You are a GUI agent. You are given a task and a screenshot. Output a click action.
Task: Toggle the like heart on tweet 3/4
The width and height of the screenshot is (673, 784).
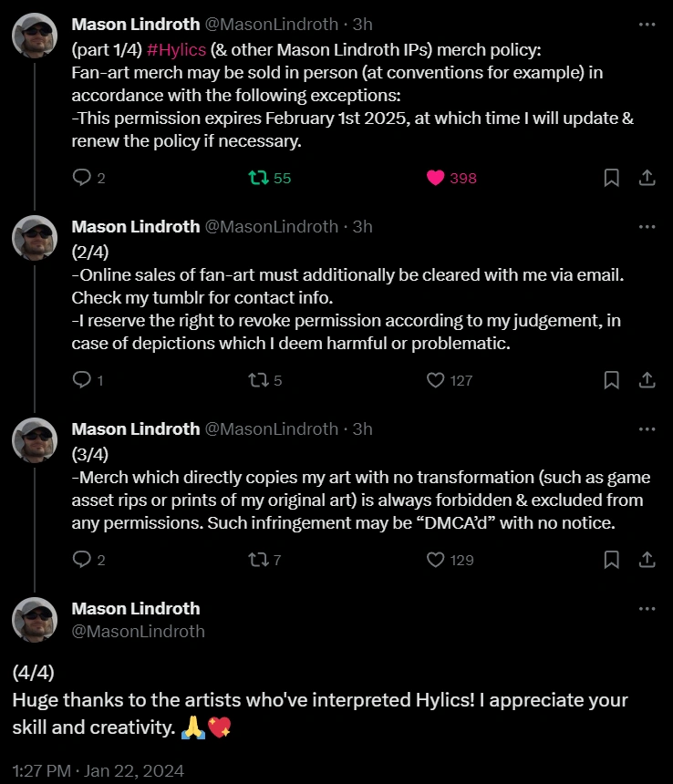[435, 560]
